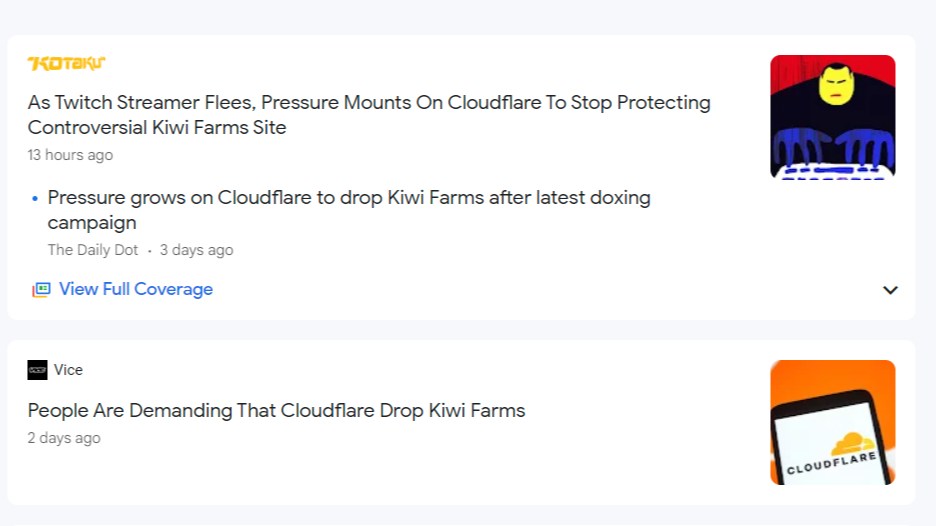
Task: Open the orange Cloudflare phone thumbnail
Action: [x=833, y=422]
